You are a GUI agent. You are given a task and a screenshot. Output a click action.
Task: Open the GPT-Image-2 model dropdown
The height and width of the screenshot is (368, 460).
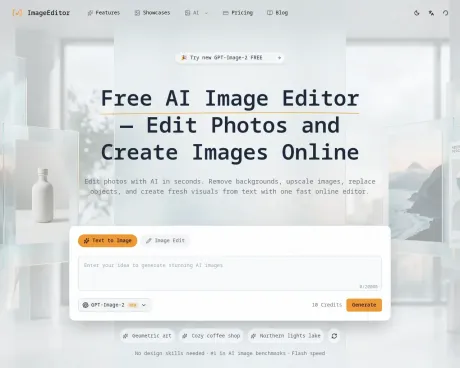[x=114, y=305]
